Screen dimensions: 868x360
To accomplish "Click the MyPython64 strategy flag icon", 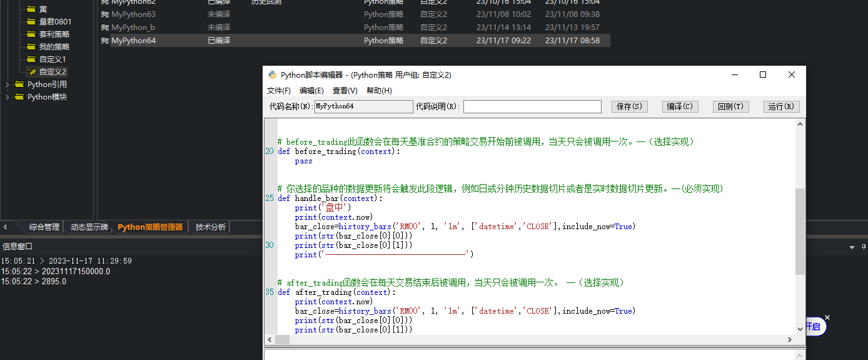I will (x=105, y=41).
